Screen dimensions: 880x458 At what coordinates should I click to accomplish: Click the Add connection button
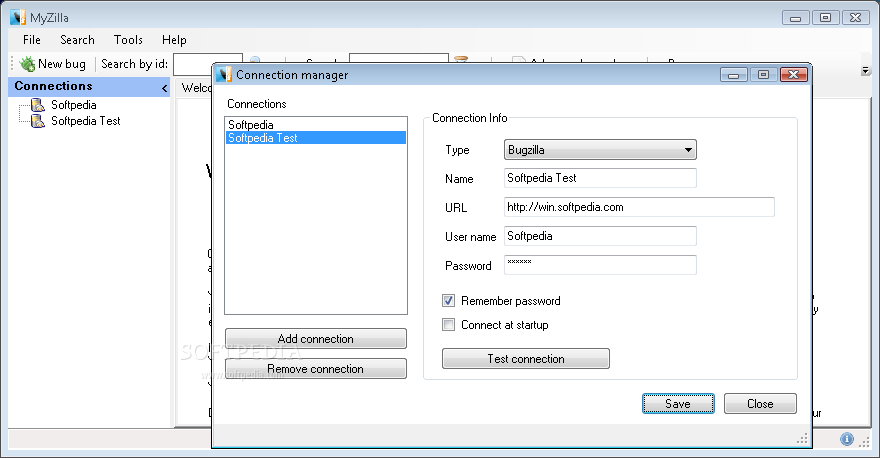pos(315,338)
